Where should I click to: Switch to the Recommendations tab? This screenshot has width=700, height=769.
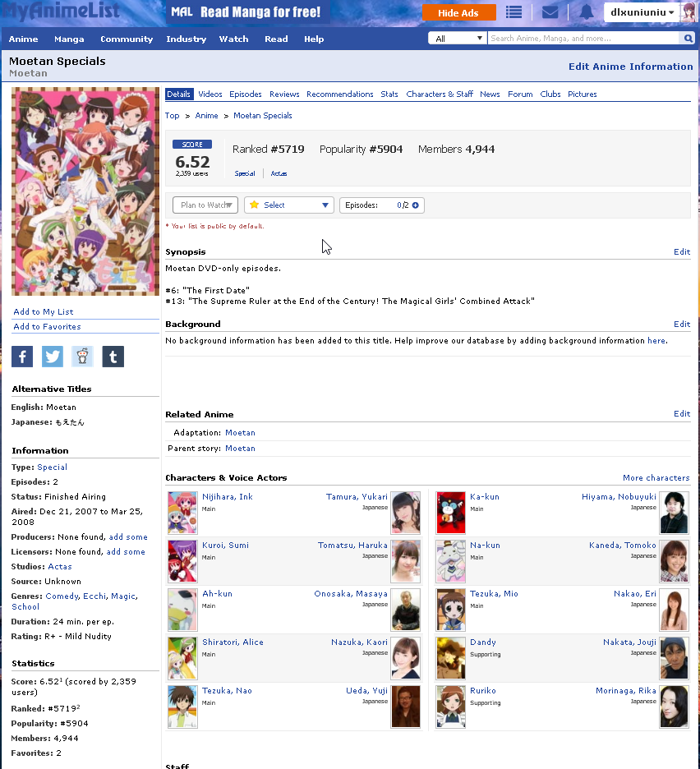[339, 94]
